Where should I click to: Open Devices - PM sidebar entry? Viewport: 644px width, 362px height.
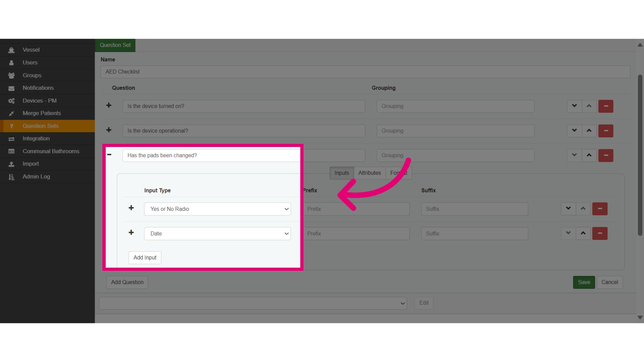(47, 101)
